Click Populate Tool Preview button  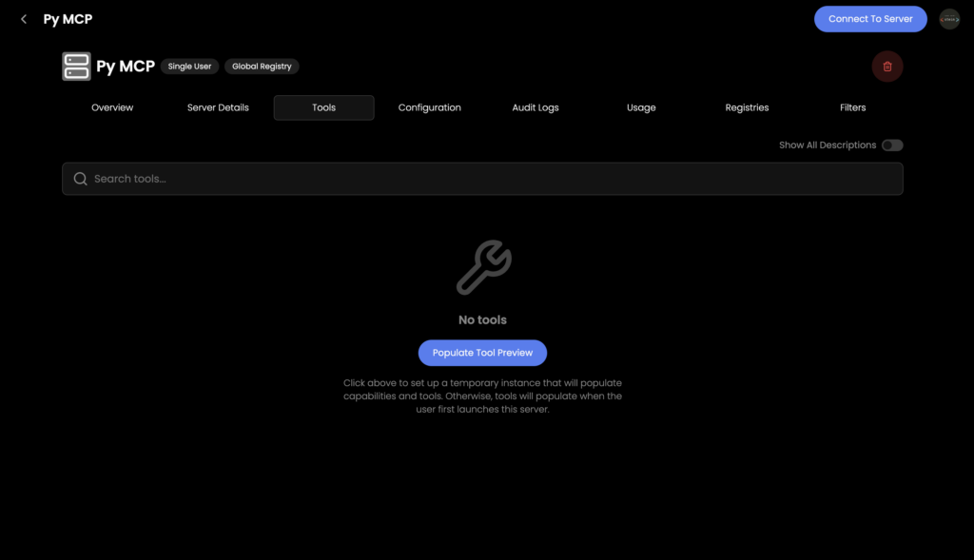[x=482, y=353]
